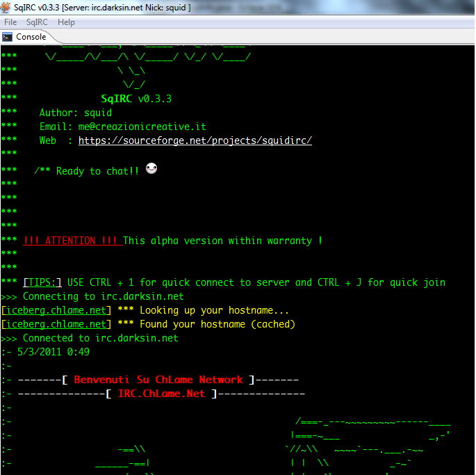Screen dimensions: 476x475
Task: Click 'This alpha version within warranty !' text
Action: (223, 241)
